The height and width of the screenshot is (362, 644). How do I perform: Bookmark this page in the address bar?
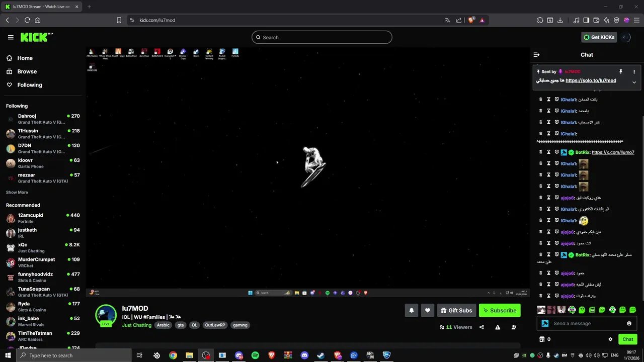[x=119, y=20]
